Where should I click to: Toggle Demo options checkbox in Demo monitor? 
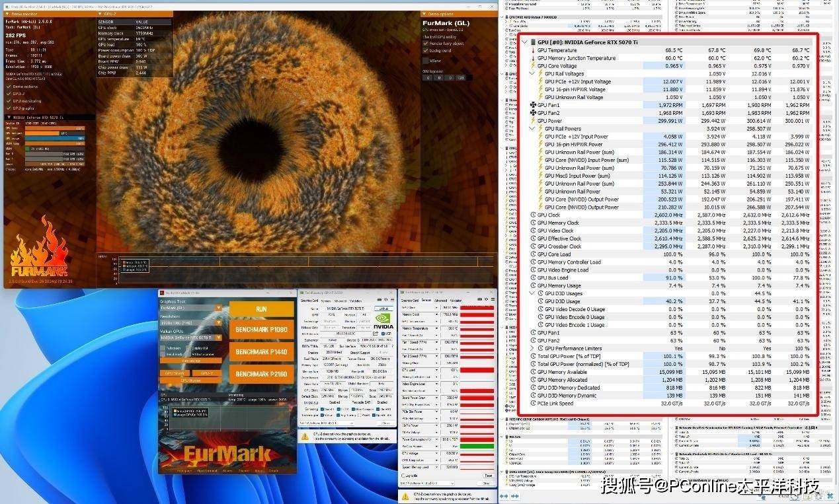tap(9, 87)
